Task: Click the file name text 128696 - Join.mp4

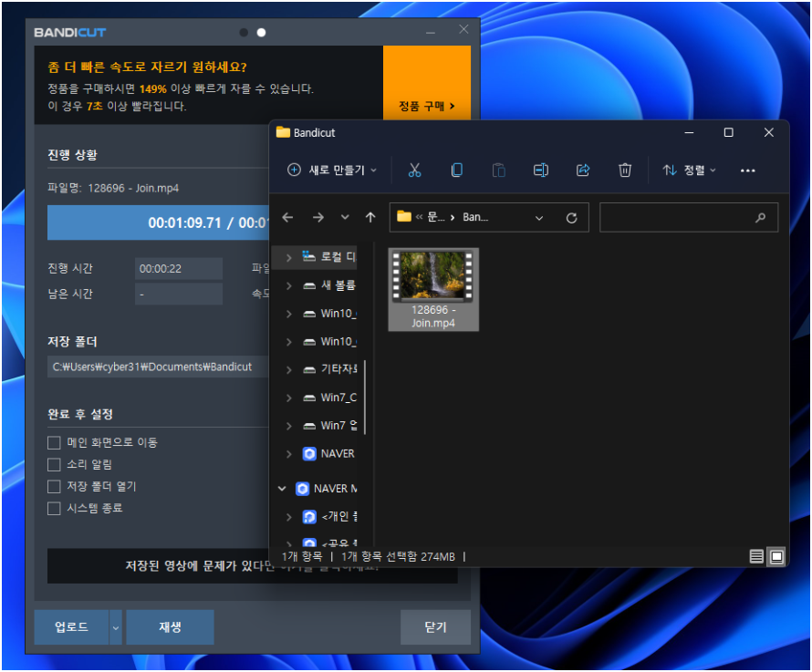Action: pos(133,188)
